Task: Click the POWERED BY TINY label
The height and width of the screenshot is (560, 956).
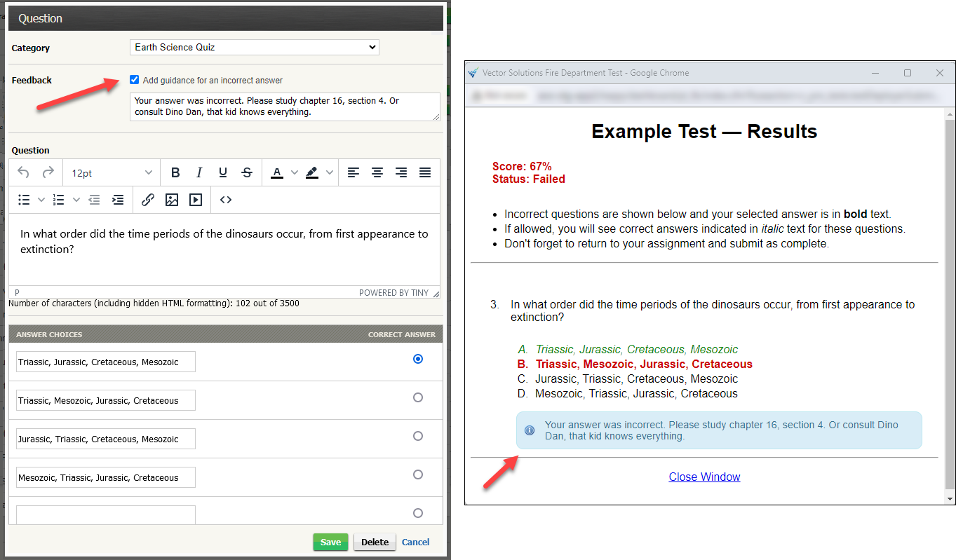Action: pos(394,292)
